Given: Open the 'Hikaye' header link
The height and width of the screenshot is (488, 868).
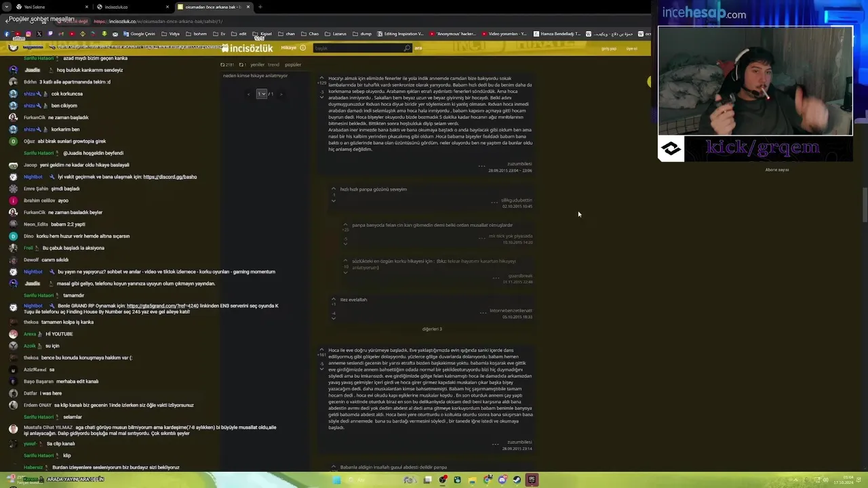Looking at the screenshot, I should point(289,48).
